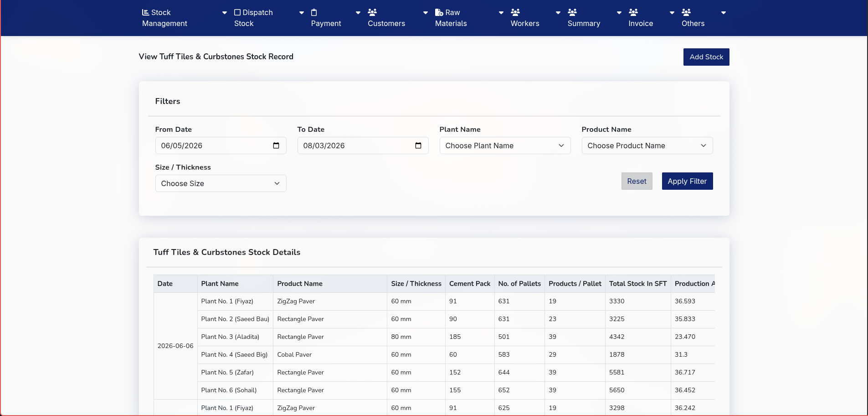
Task: Open the To Date calendar picker icon
Action: (418, 146)
